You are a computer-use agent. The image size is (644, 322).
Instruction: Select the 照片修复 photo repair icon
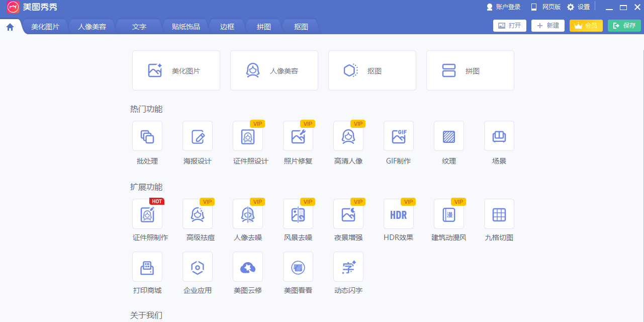click(298, 136)
